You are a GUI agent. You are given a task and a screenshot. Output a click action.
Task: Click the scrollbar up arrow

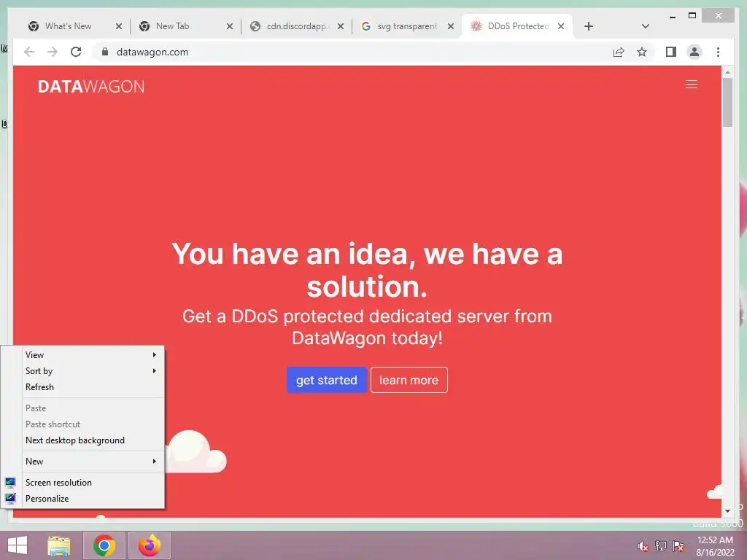click(727, 72)
